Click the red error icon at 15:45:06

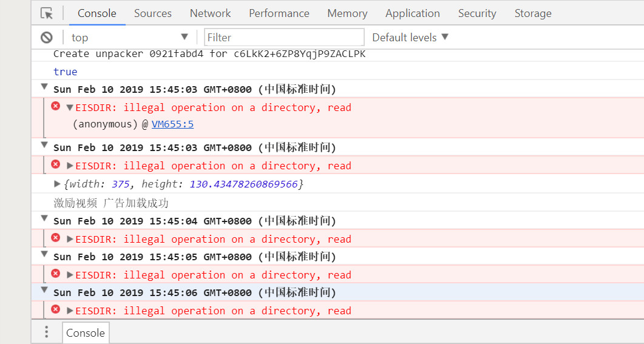56,310
